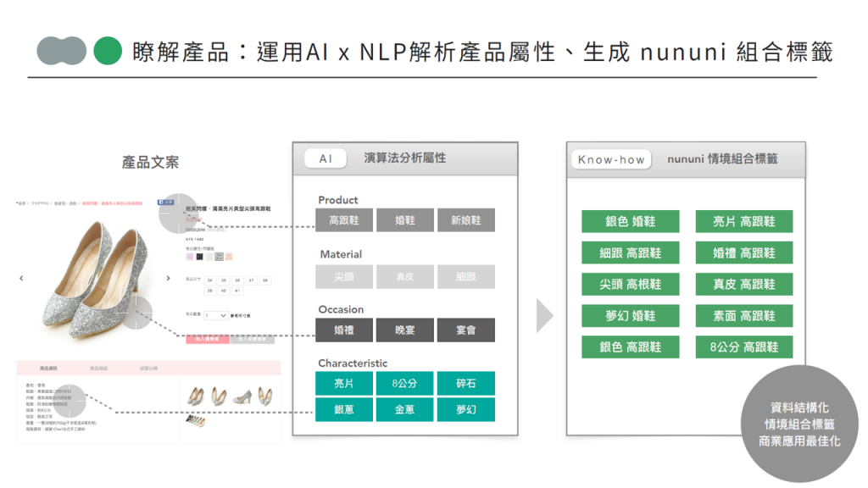Select the 亮片 Characteristic tag
868x488 pixels.
[x=344, y=384]
